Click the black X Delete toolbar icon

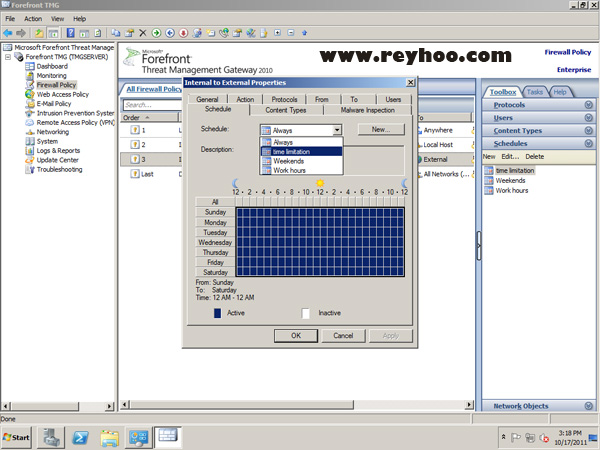coord(143,33)
